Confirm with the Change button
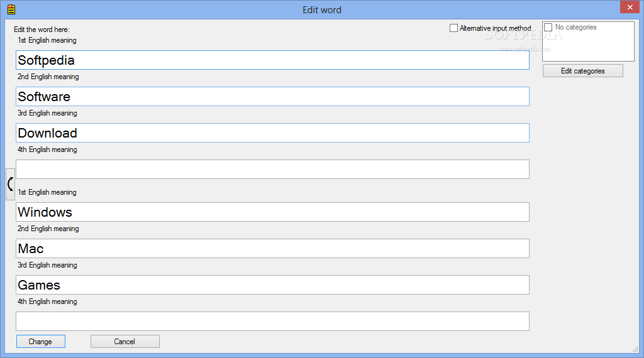Image resolution: width=644 pixels, height=358 pixels. [41, 341]
